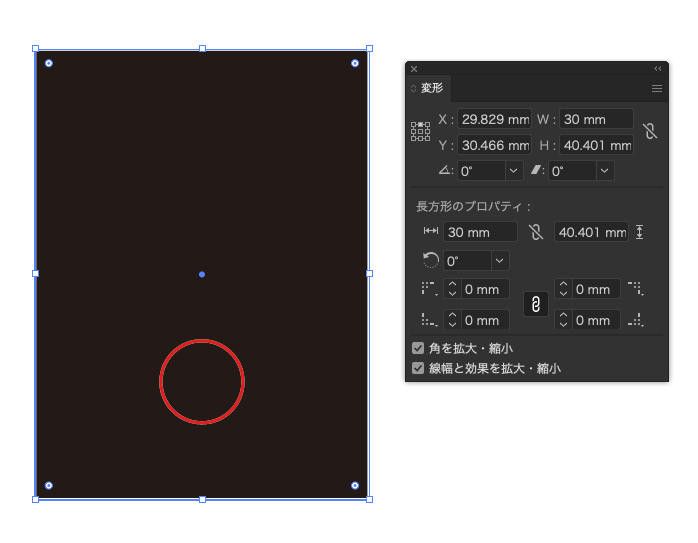
Task: Click the top-left corner radius stepper
Action: coord(452,289)
